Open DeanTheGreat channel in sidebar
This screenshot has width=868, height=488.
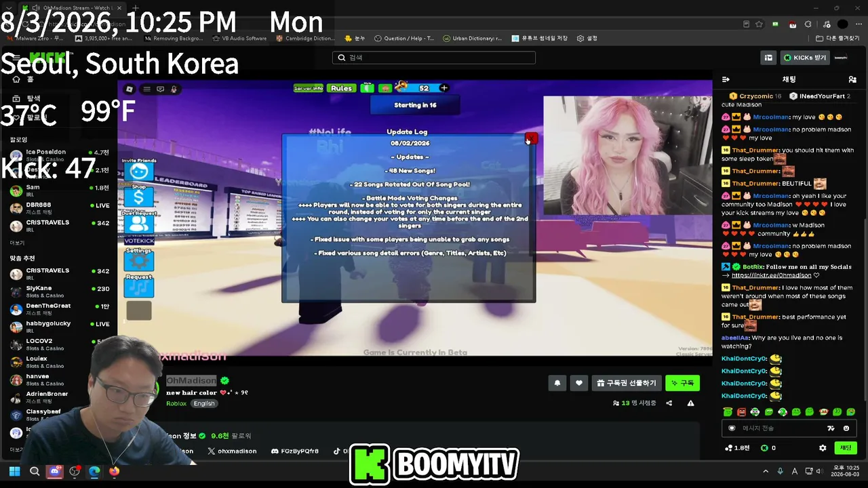coord(60,309)
